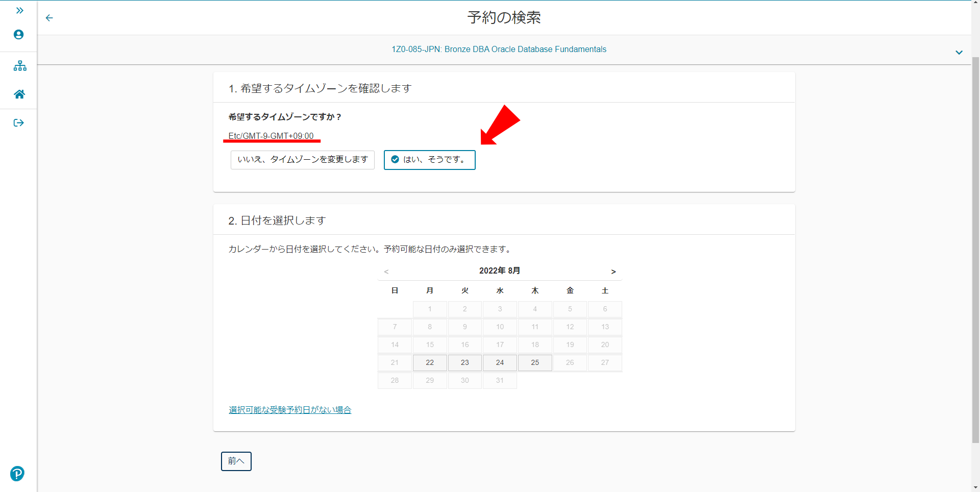
Task: Select August 22 on the calendar
Action: (x=430, y=363)
